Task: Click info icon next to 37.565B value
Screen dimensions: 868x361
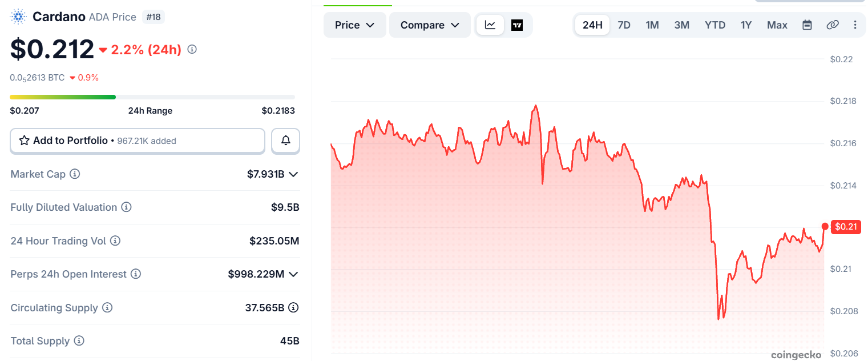Action: pos(293,308)
